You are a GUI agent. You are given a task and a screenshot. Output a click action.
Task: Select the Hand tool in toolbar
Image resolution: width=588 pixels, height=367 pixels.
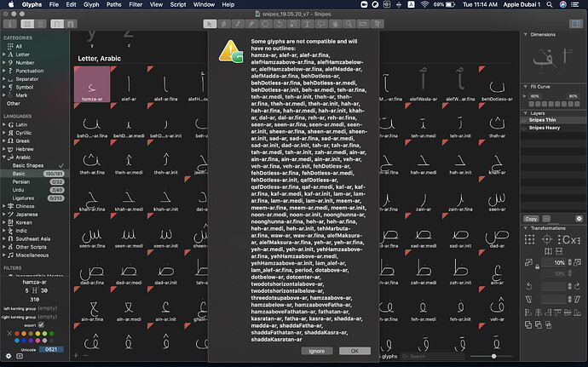(335, 24)
